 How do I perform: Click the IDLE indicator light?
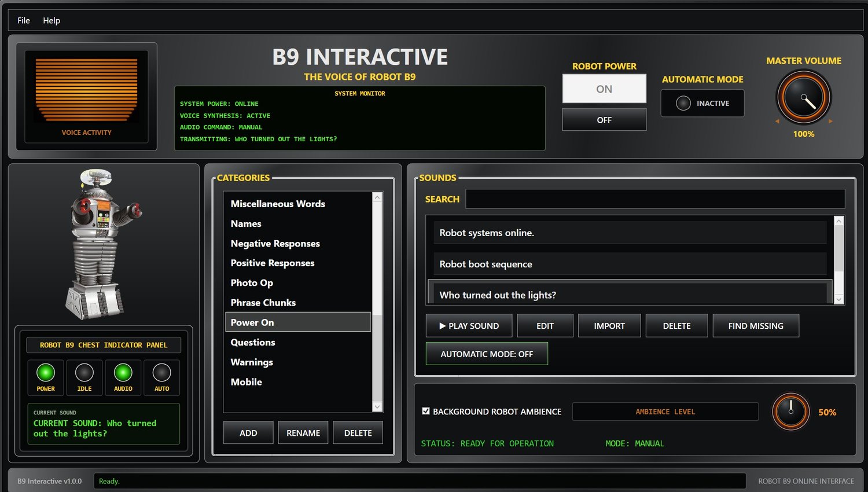pos(84,373)
